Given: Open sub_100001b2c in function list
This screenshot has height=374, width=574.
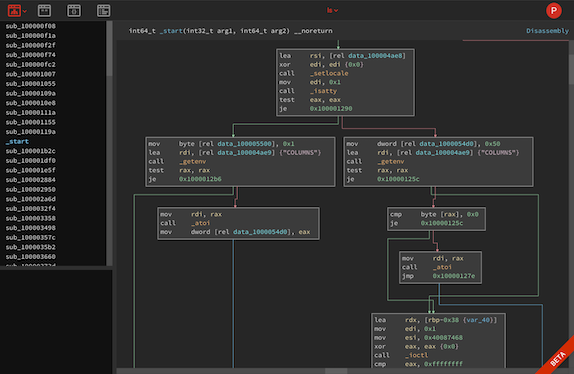Looking at the screenshot, I should click(31, 151).
